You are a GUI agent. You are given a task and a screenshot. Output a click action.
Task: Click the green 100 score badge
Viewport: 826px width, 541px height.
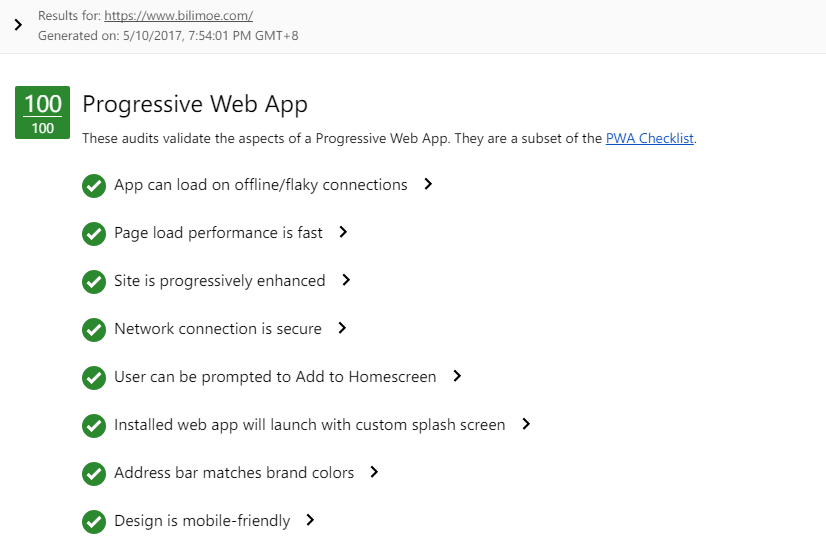click(x=43, y=113)
